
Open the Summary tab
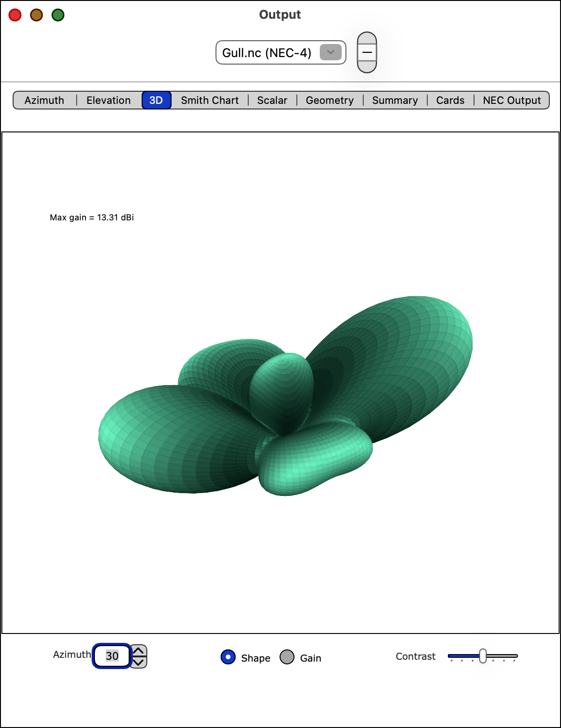[x=395, y=100]
